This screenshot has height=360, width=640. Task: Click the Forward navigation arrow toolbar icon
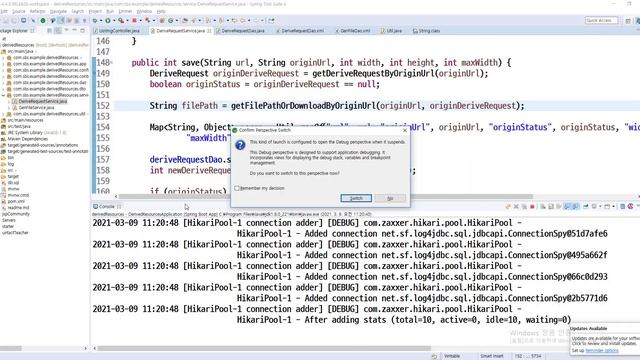click(x=256, y=20)
